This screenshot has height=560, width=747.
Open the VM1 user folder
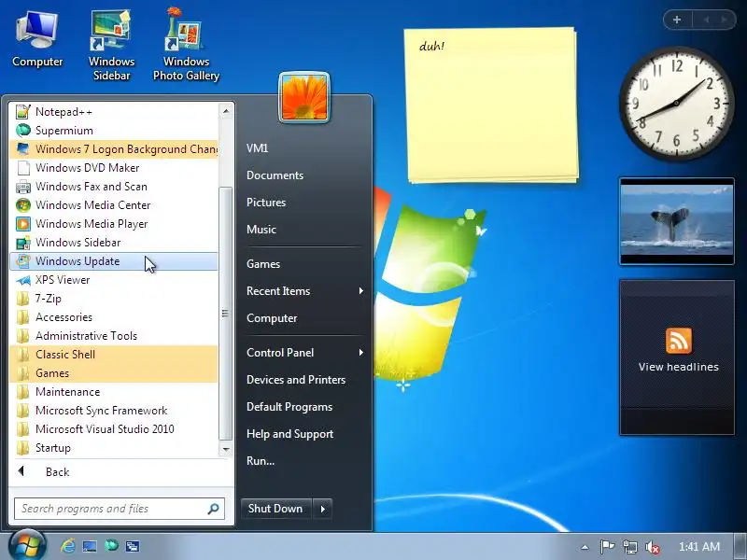[258, 148]
